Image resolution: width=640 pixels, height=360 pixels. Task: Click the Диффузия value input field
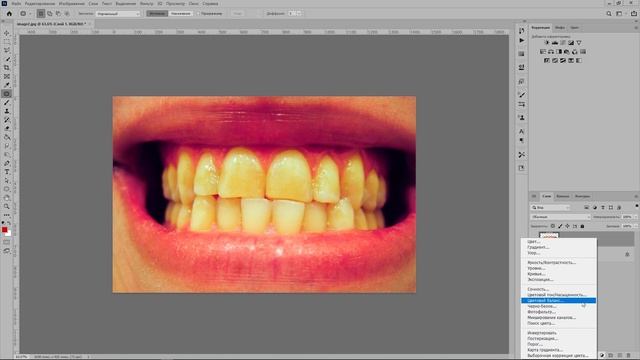coord(291,13)
